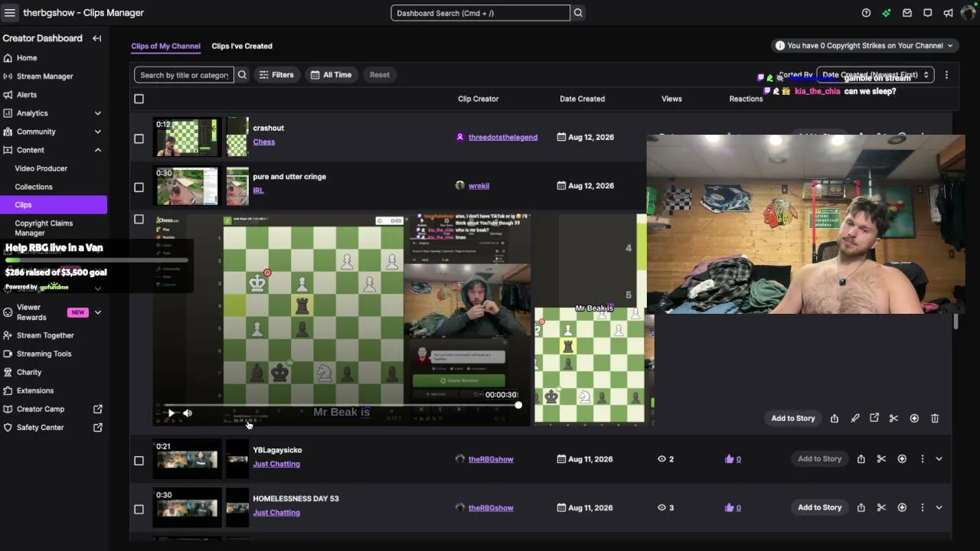Open the megaphone announcements icon
The width and height of the screenshot is (980, 551).
(x=949, y=13)
